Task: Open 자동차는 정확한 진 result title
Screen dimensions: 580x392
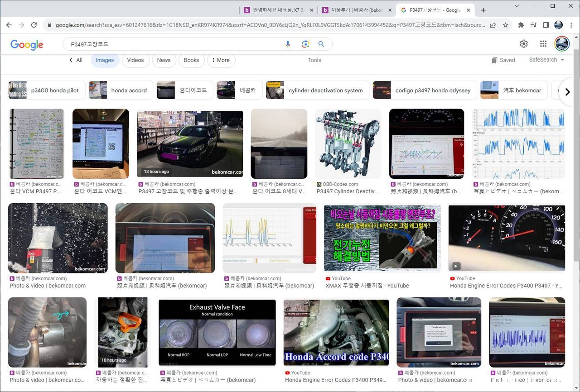Action: pyautogui.click(x=122, y=380)
